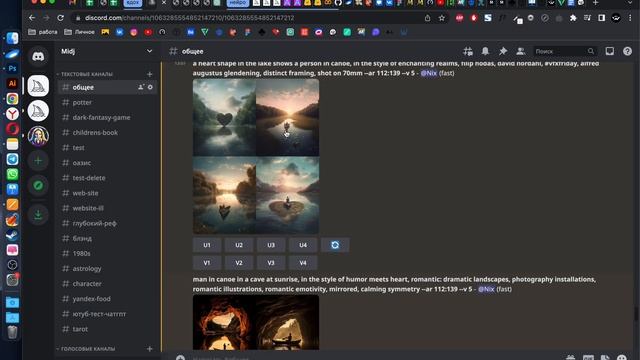The height and width of the screenshot is (360, 640).
Task: Open Trash in the dock
Action: point(12,333)
